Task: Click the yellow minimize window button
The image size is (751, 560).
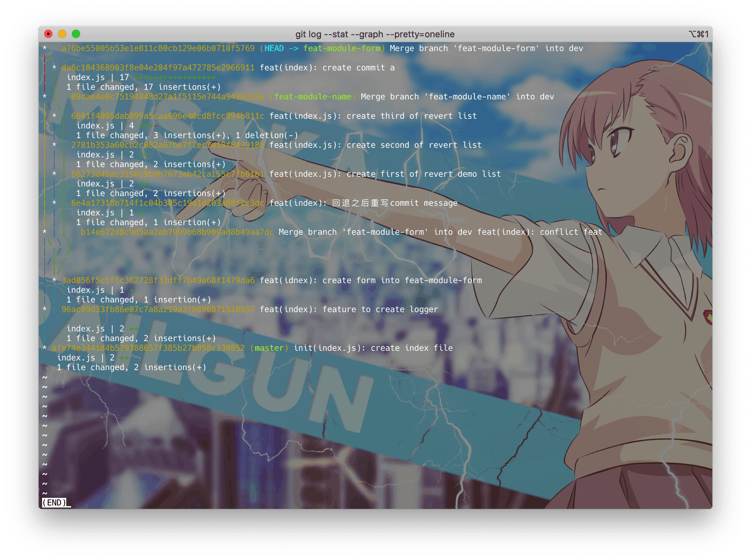Action: click(62, 34)
